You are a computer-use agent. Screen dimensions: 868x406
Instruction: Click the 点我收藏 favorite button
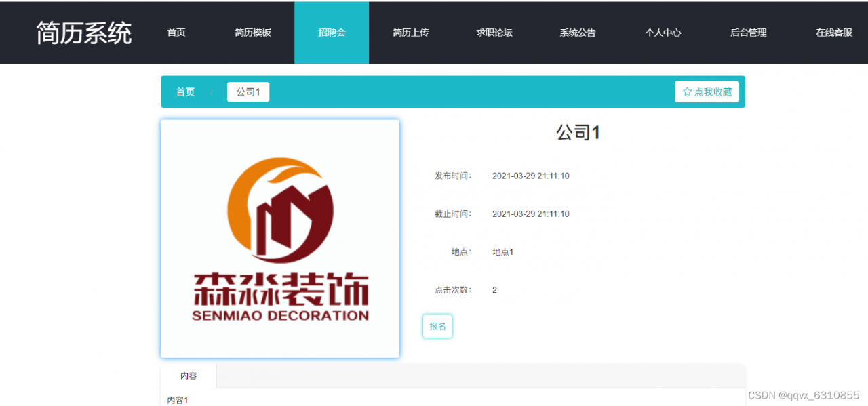coord(707,92)
